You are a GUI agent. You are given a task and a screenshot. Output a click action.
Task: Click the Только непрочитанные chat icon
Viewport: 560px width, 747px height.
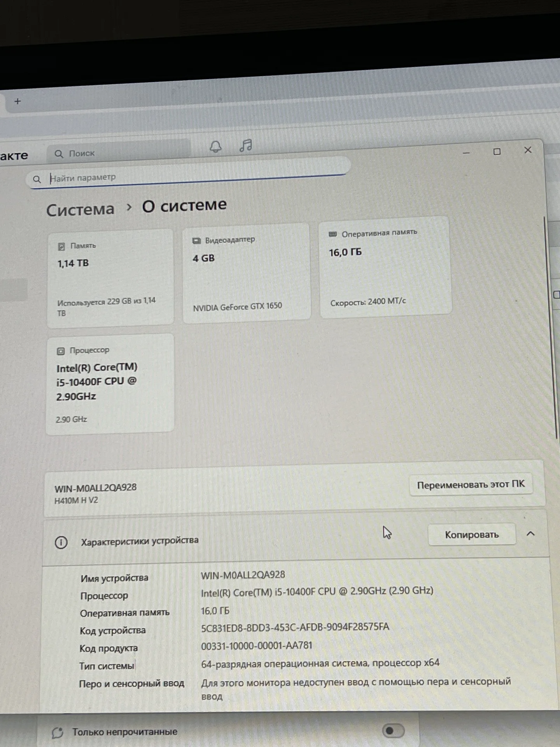(58, 733)
